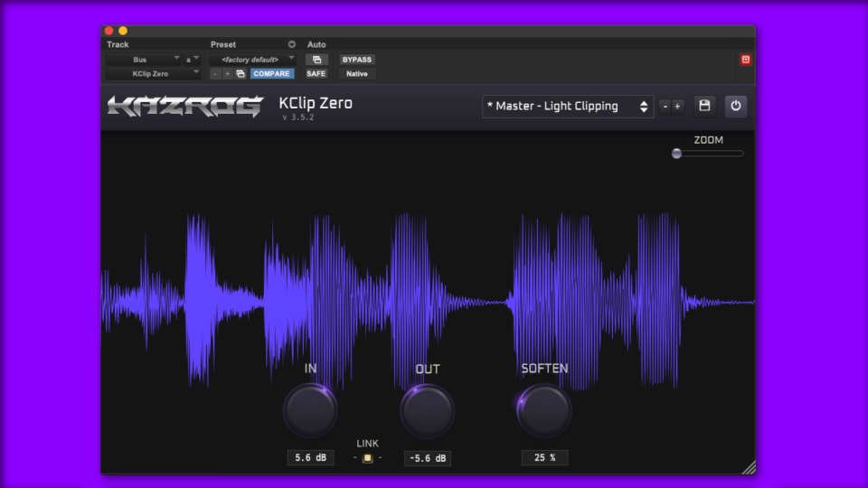Click the -5.6 dB output value field
868x488 pixels.
point(428,458)
